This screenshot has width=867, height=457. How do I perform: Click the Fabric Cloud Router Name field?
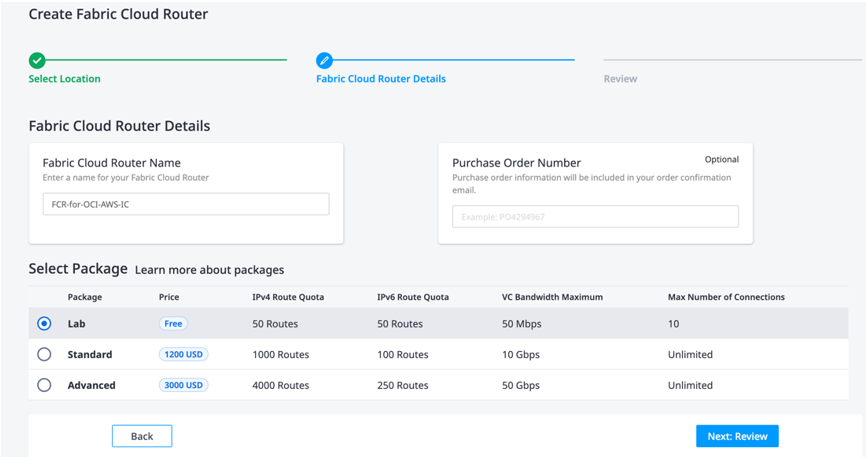pos(186,204)
